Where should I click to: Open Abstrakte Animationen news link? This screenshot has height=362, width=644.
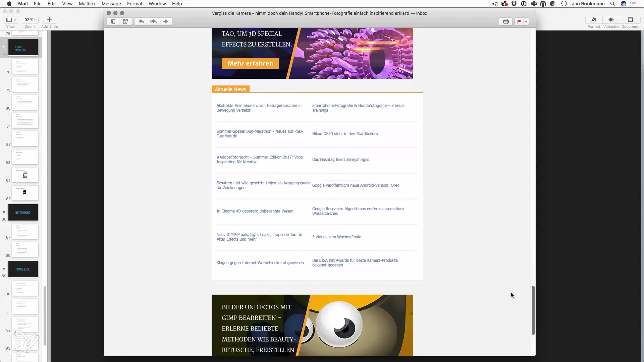[x=259, y=108]
